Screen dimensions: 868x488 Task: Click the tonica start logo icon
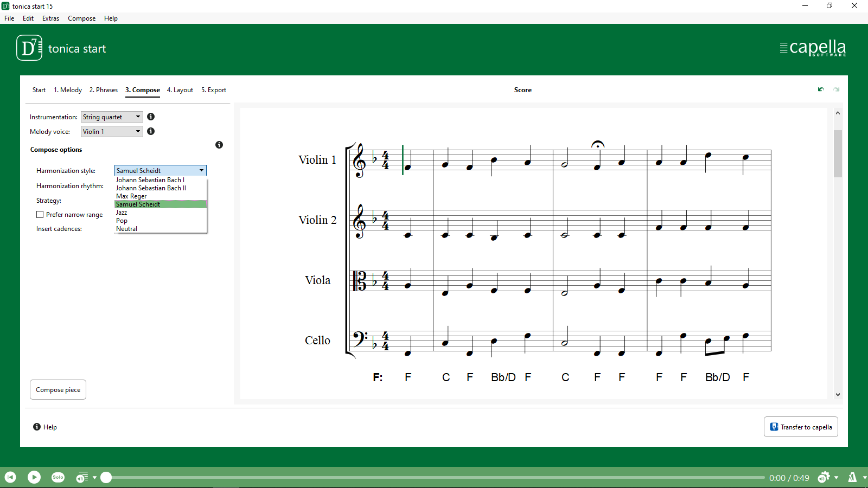29,48
